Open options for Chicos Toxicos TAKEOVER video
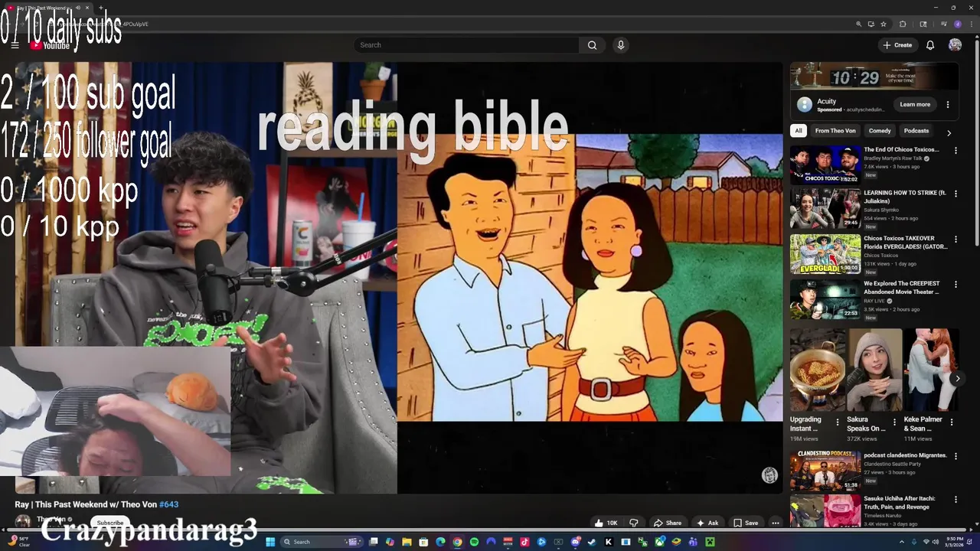Viewport: 980px width, 551px height. click(955, 240)
